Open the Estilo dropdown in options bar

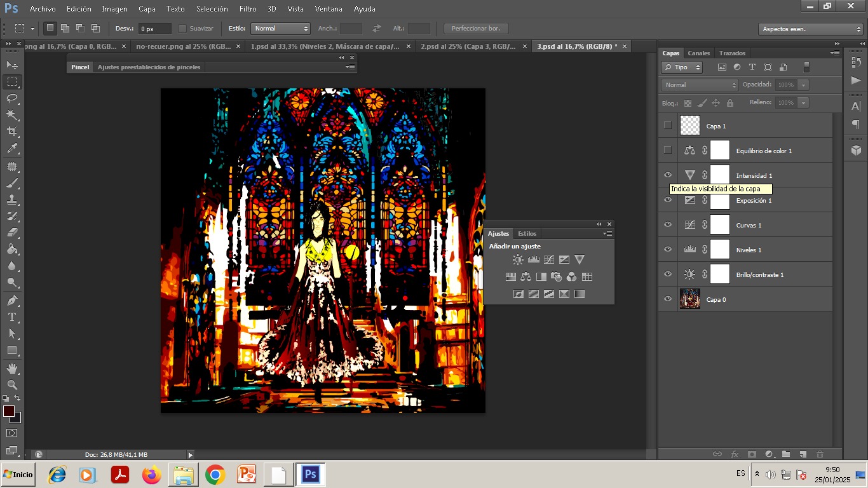click(x=280, y=29)
